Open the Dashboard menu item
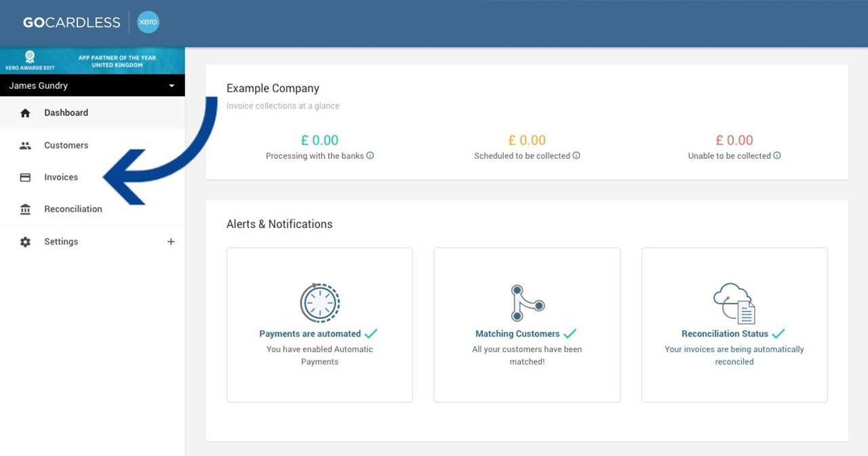This screenshot has width=868, height=456. click(x=92, y=113)
